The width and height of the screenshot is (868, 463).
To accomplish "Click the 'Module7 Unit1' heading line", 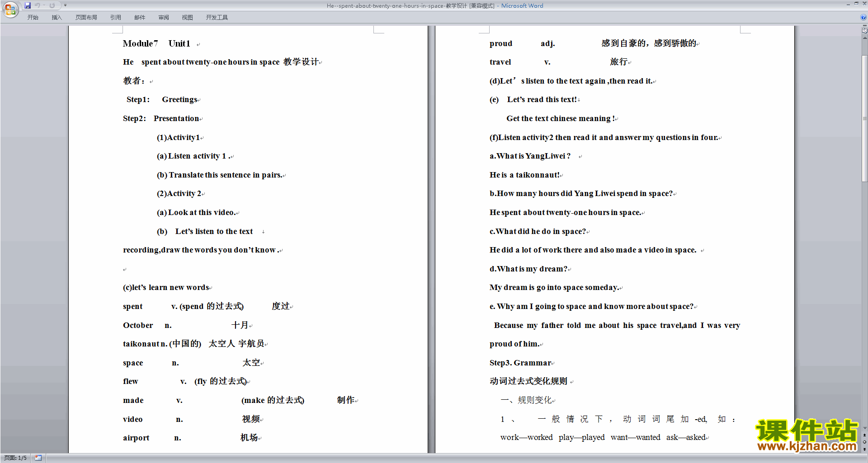I will pos(156,43).
